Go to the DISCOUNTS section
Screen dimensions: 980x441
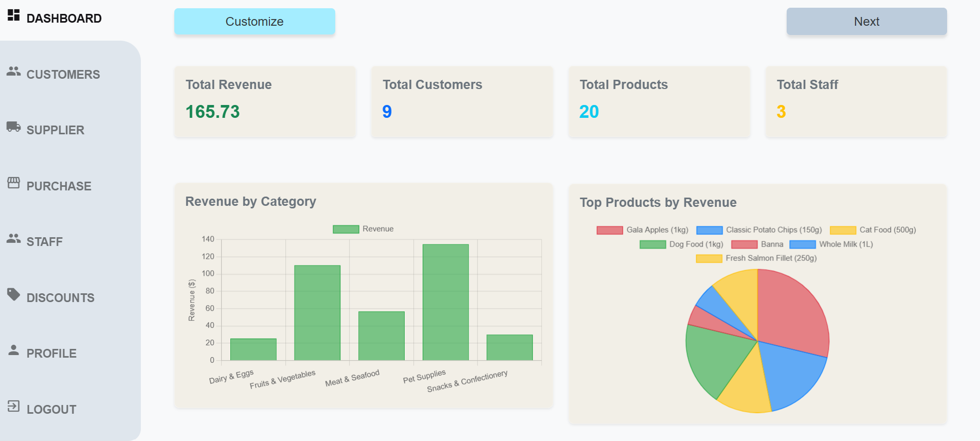pyautogui.click(x=60, y=298)
